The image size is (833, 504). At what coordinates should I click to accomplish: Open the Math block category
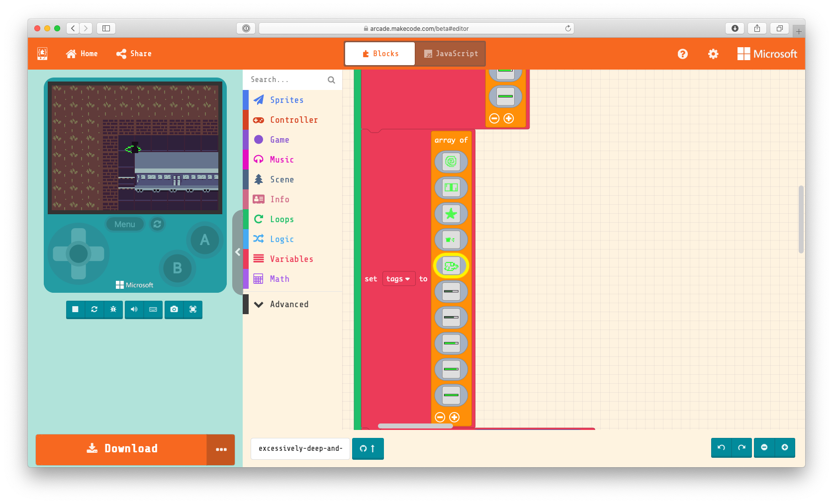(x=292, y=279)
